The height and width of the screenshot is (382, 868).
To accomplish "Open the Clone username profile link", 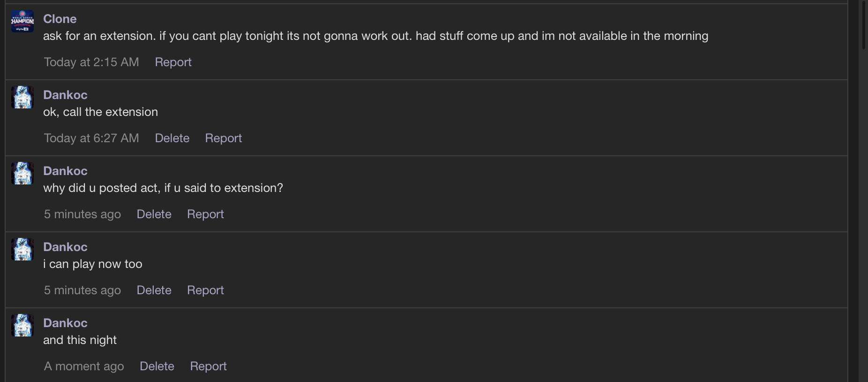I will coord(60,19).
